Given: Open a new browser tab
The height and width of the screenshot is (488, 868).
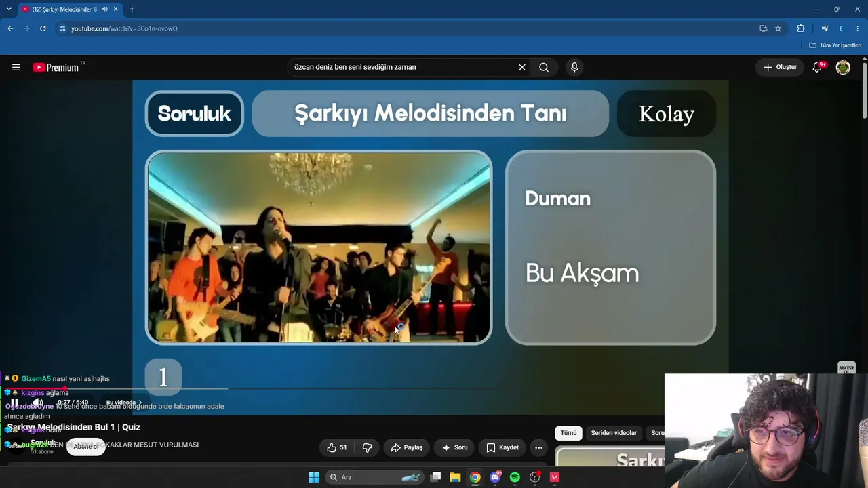Looking at the screenshot, I should point(132,9).
